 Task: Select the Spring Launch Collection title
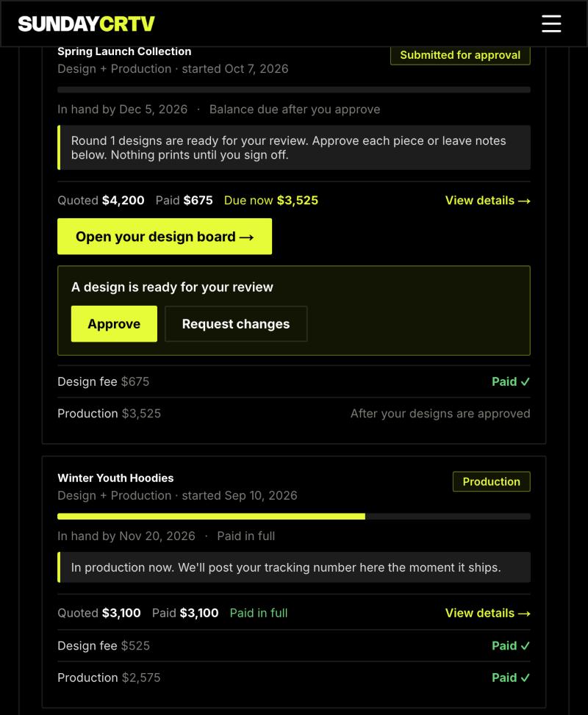coord(124,51)
